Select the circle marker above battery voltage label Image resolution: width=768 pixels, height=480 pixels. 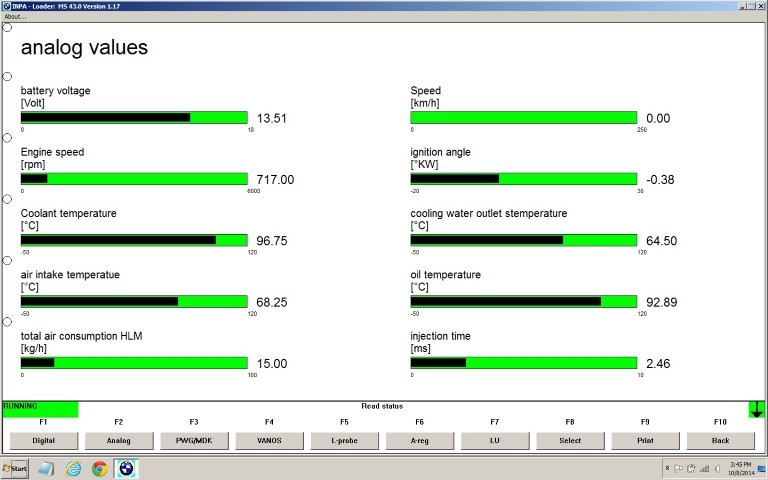point(8,76)
